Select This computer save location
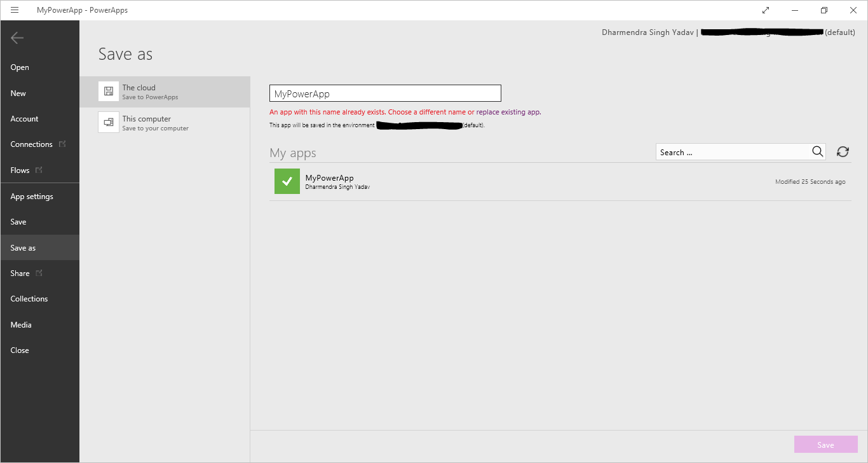Image resolution: width=868 pixels, height=463 pixels. (x=165, y=123)
